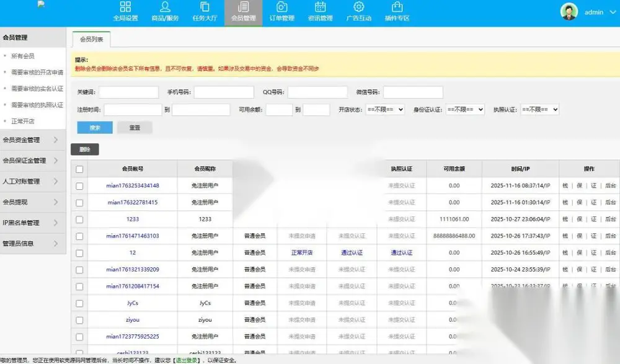The image size is (620, 364).
Task: Check the box for member ziyou
Action: (79, 320)
